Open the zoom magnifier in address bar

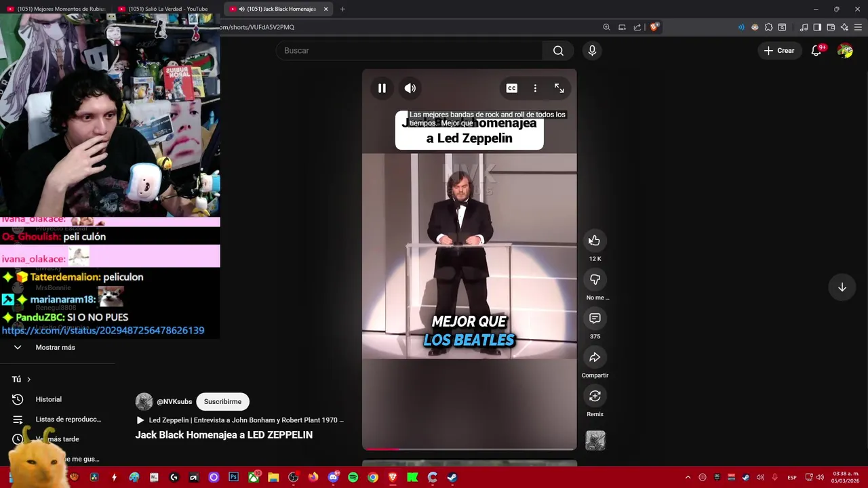pyautogui.click(x=606, y=27)
